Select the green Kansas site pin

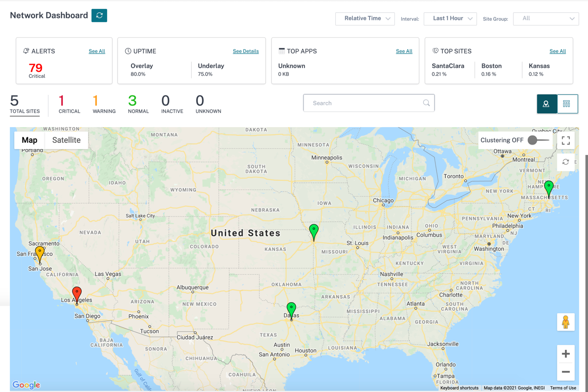[x=314, y=232]
